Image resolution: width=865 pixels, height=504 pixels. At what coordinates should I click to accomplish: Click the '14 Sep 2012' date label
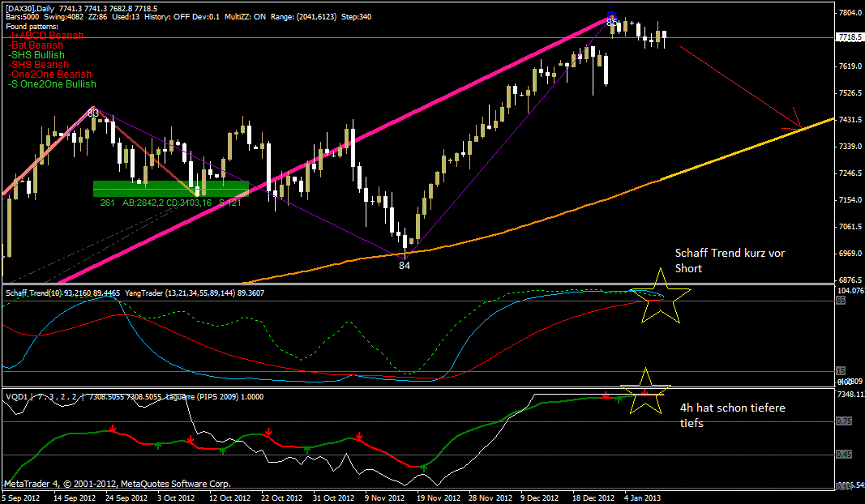click(x=74, y=498)
